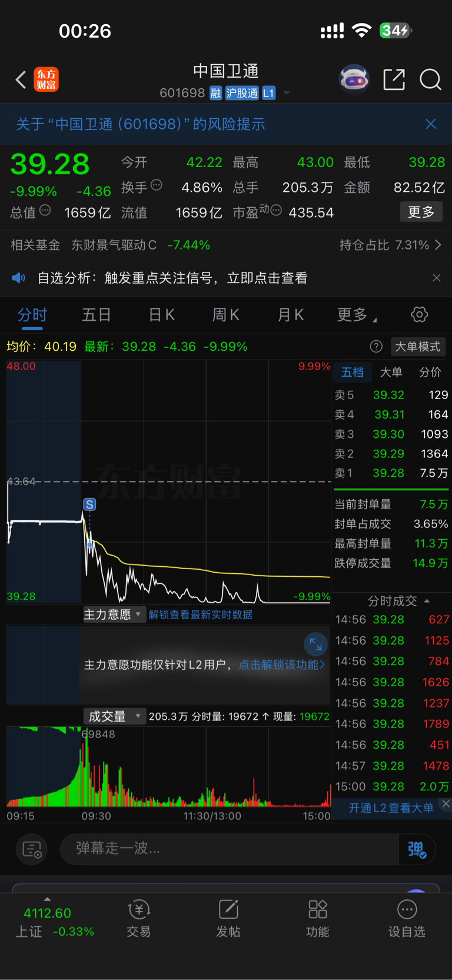The height and width of the screenshot is (980, 452).
Task: Open the 主力意愿 indicator dropdown
Action: 114,614
